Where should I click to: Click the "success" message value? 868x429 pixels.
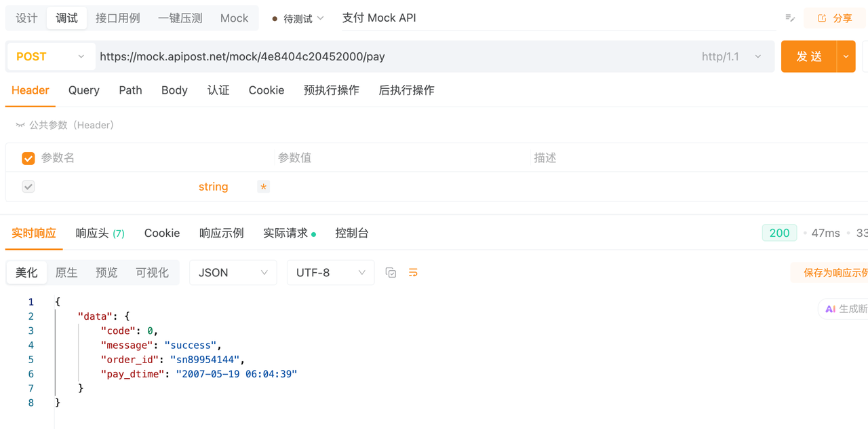click(190, 346)
